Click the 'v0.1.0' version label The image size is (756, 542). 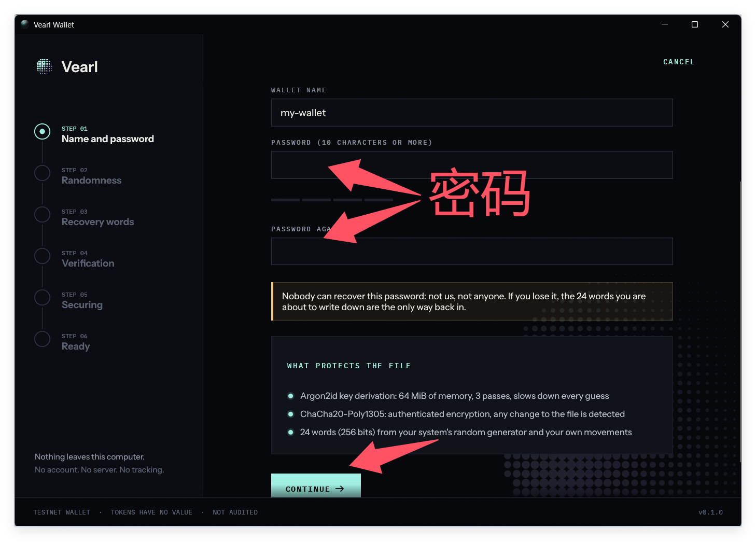(710, 512)
